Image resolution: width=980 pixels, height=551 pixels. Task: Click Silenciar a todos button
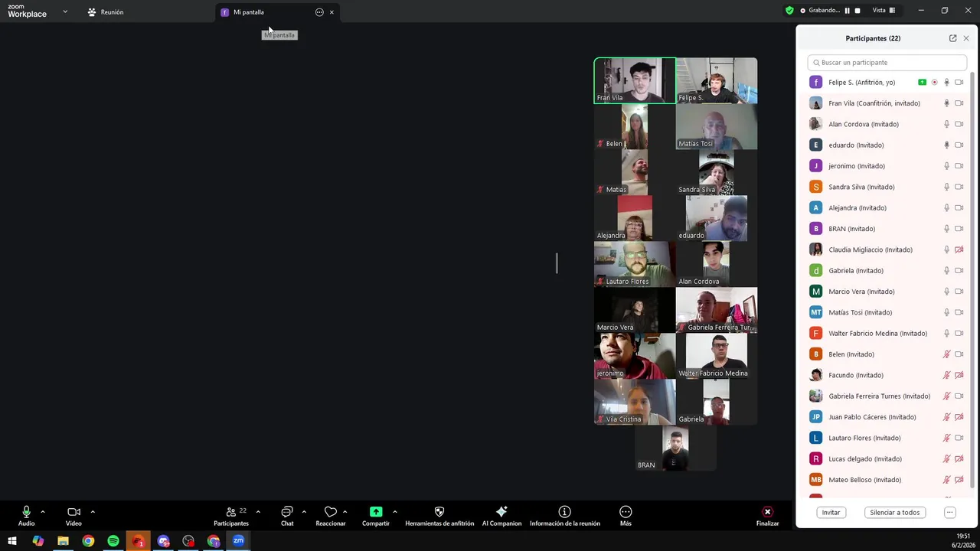pyautogui.click(x=894, y=513)
